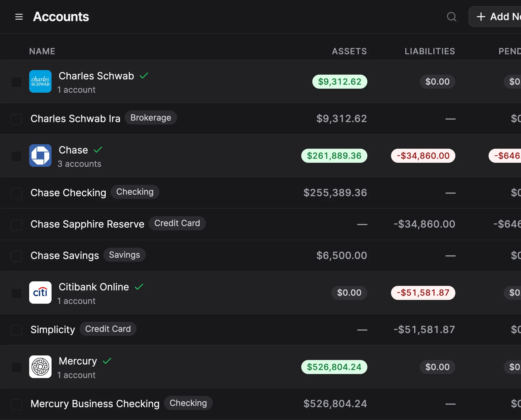The height and width of the screenshot is (420, 521).
Task: Click the Brokerage tag on Charles Schwab Ira
Action: [151, 118]
